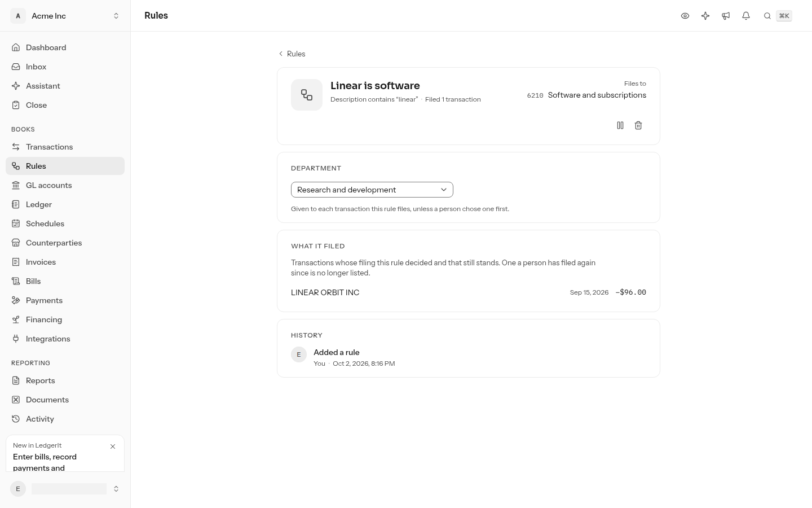Open the notifications bell icon

[746, 16]
